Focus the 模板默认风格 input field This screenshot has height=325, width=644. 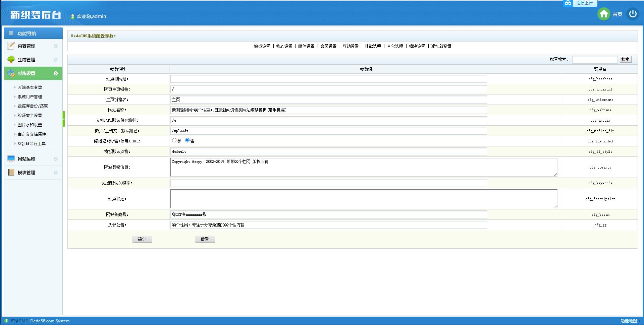point(329,151)
